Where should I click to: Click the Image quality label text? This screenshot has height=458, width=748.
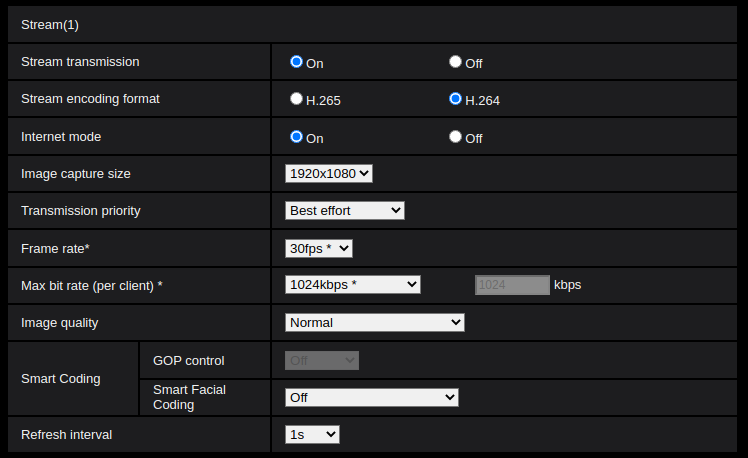coord(60,322)
